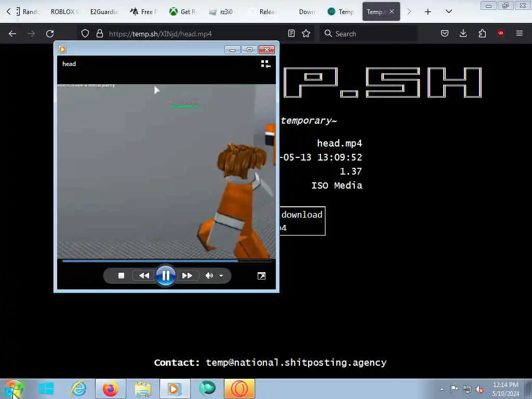List all tabs dropdown chevron

(x=448, y=12)
